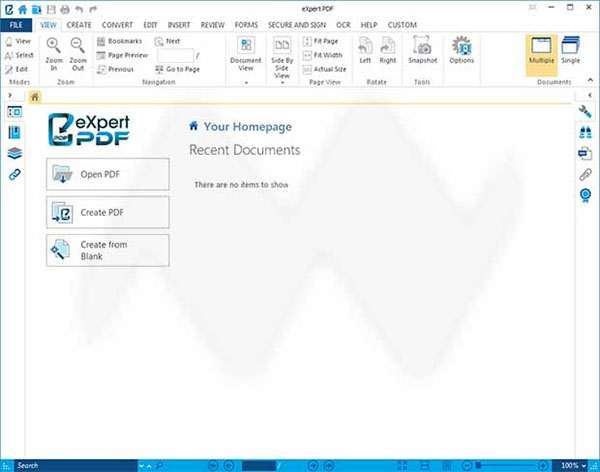The width and height of the screenshot is (600, 472).
Task: Click the Go to Page button
Action: 178,69
